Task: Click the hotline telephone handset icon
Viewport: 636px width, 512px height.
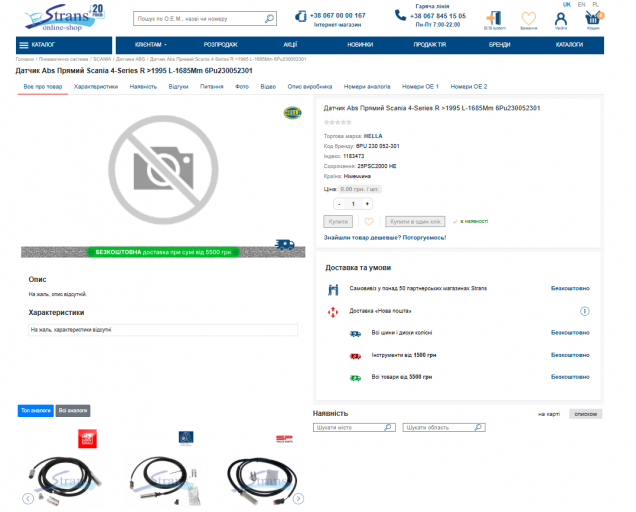Action: point(400,15)
